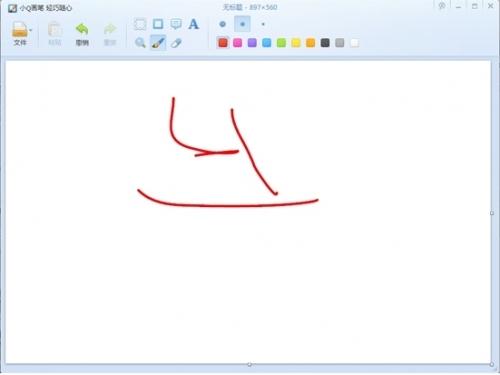Select the dashed selection rectangle tool
This screenshot has height=375, width=500.
tap(140, 24)
